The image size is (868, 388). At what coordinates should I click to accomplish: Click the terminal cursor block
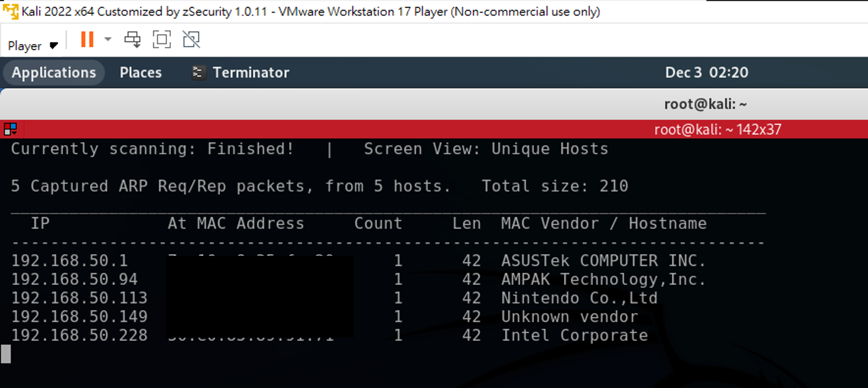(x=6, y=354)
